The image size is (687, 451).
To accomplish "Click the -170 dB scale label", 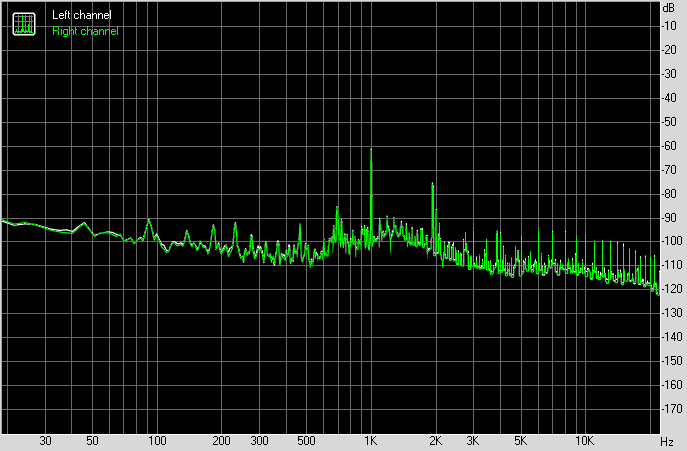I will (x=671, y=409).
